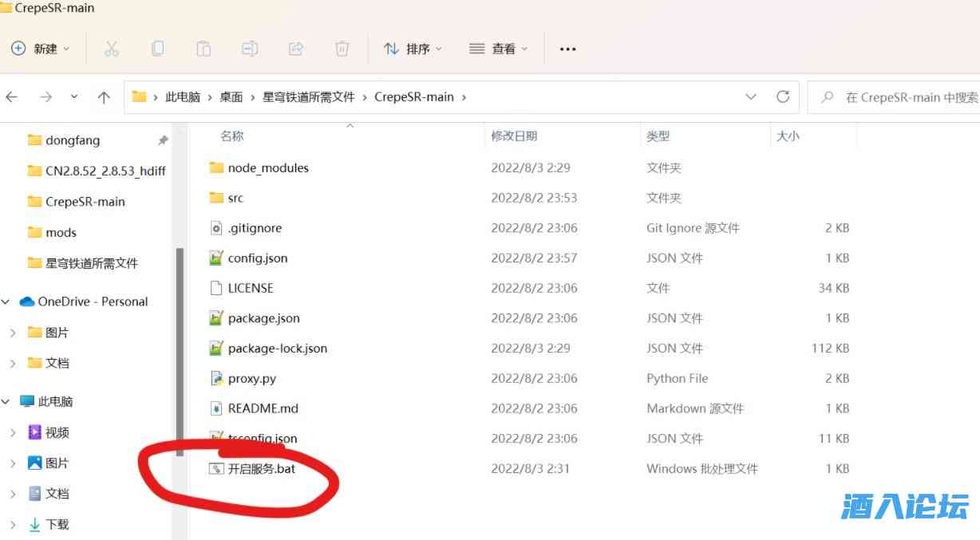980x540 pixels.
Task: Sort files by 修改日期 column header
Action: (x=514, y=136)
